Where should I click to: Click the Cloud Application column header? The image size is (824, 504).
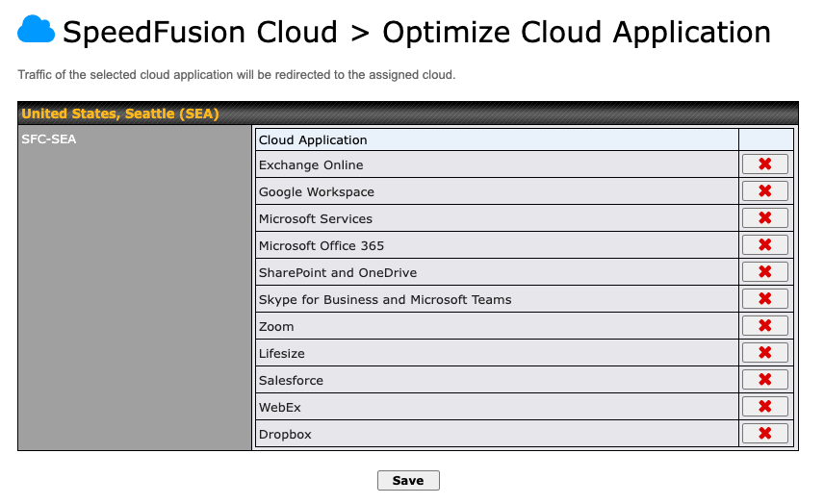click(x=313, y=139)
